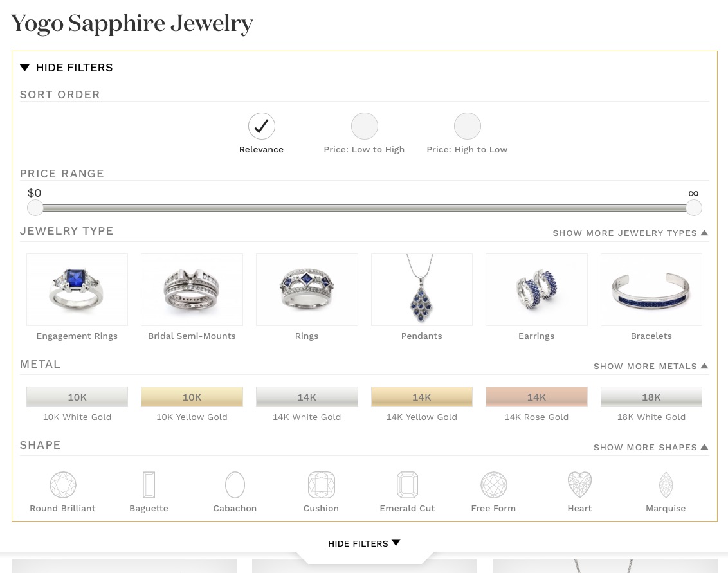Pick the Marquise shape icon

(x=666, y=485)
